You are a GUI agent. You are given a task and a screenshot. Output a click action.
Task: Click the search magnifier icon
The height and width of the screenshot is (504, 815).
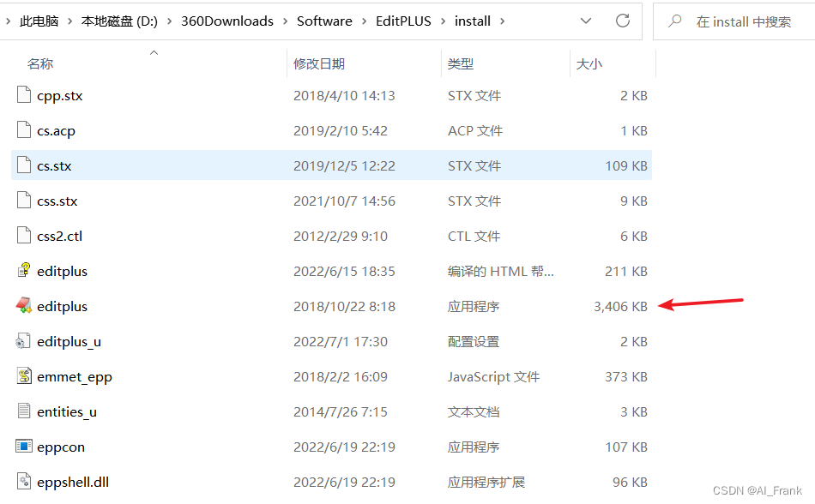pos(674,21)
